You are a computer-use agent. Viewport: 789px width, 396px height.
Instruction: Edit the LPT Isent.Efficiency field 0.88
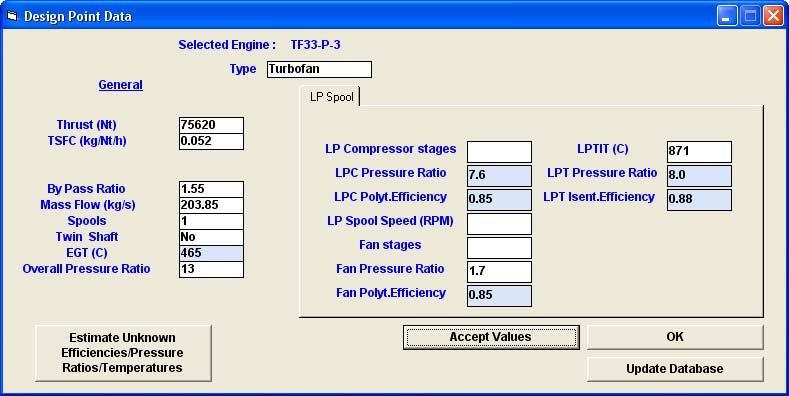(x=699, y=200)
